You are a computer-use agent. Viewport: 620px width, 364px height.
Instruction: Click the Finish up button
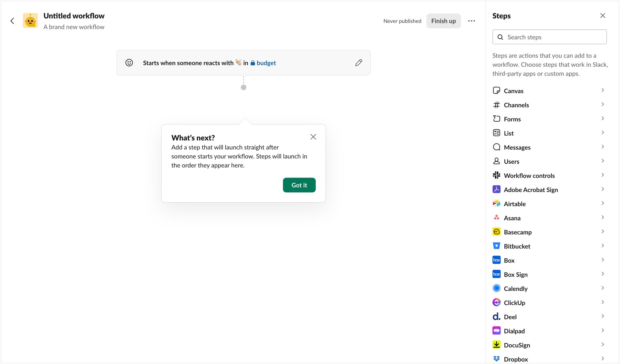(443, 21)
